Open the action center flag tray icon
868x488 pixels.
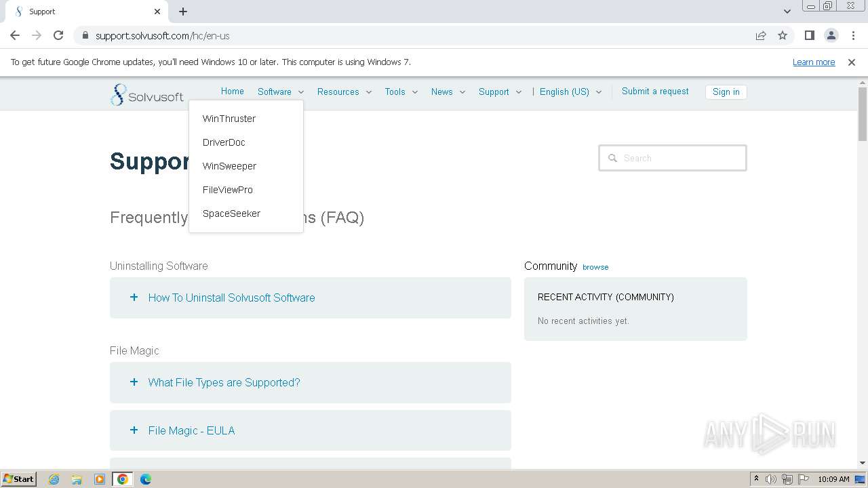[804, 479]
